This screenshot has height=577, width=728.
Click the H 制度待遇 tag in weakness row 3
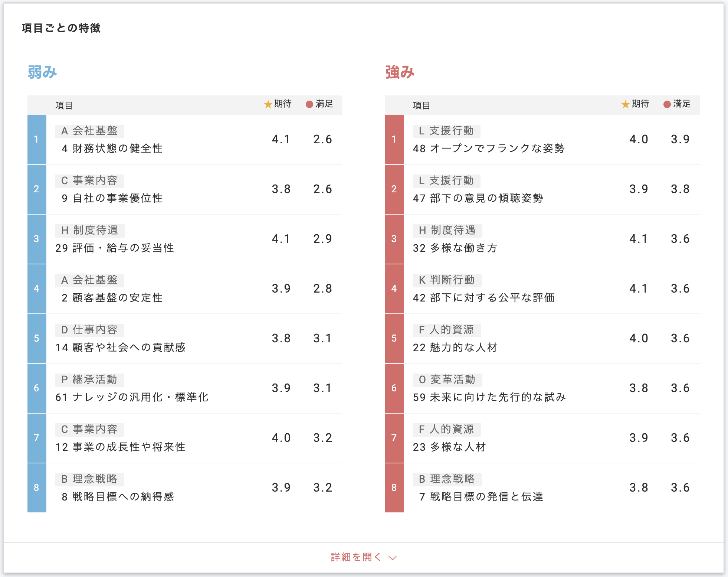tap(90, 231)
